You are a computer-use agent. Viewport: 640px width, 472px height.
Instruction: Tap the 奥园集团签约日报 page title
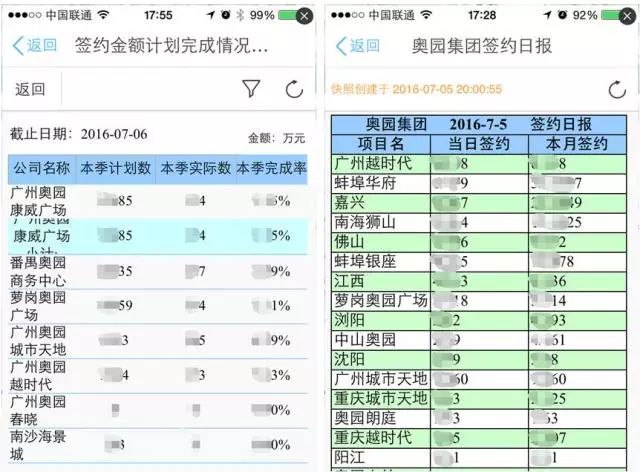tap(482, 46)
